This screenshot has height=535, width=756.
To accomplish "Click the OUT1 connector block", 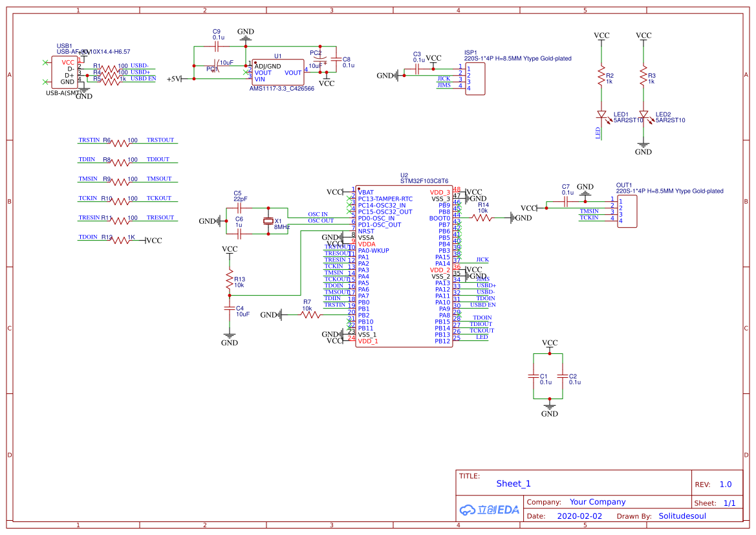I will [x=627, y=211].
